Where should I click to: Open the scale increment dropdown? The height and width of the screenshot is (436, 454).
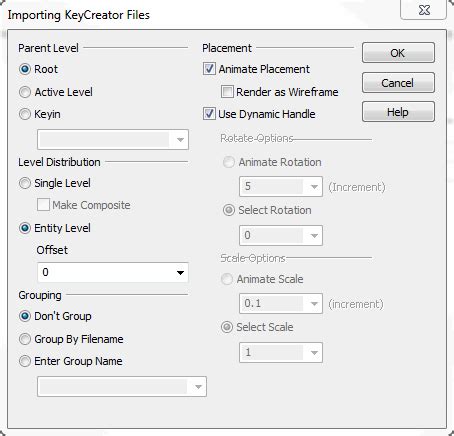click(314, 304)
